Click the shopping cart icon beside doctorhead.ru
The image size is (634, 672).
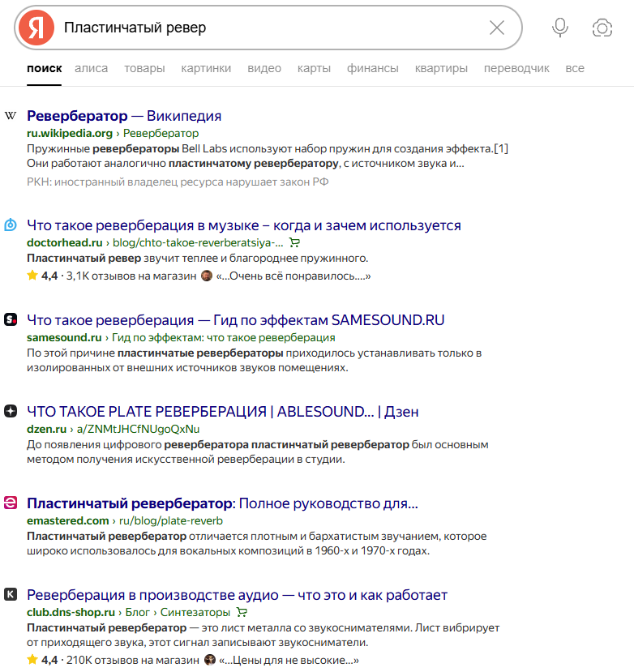294,242
